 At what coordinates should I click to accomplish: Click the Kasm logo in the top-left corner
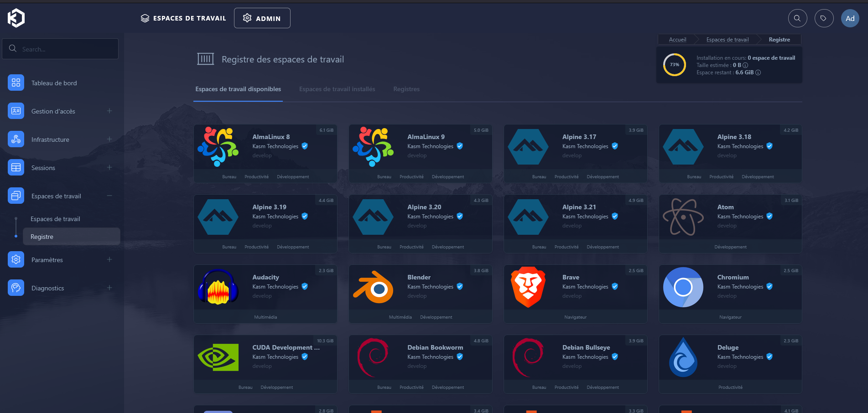click(x=16, y=18)
